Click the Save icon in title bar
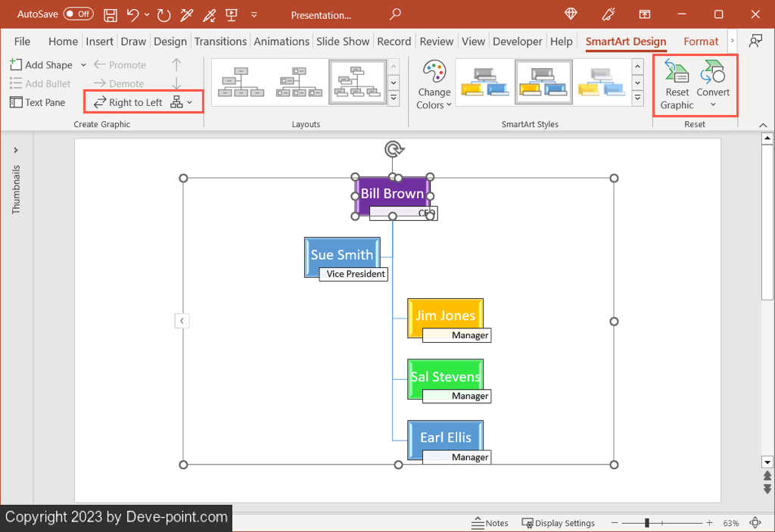The height and width of the screenshot is (532, 775). (x=110, y=14)
